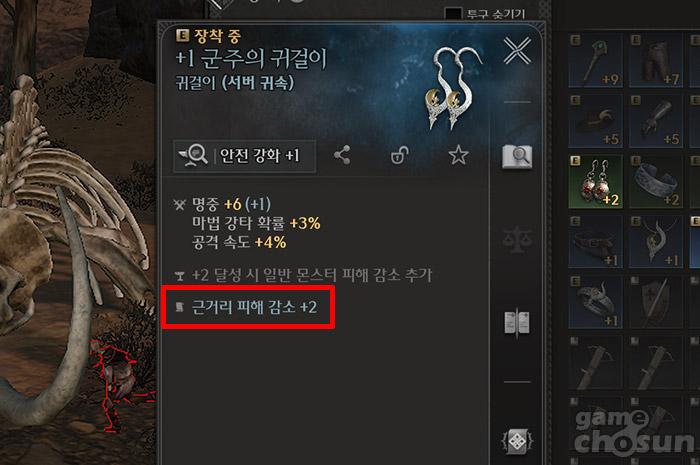Click the diamond pattern icon at bottom

click(x=517, y=442)
